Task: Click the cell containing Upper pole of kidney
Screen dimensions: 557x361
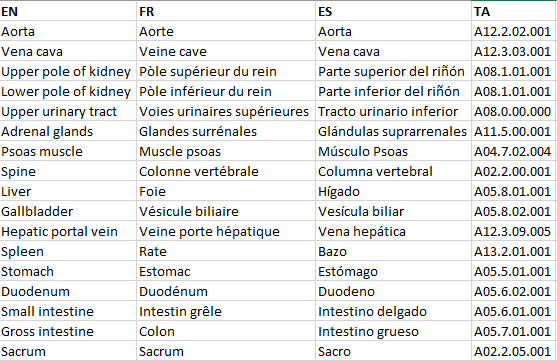Action: (68, 71)
